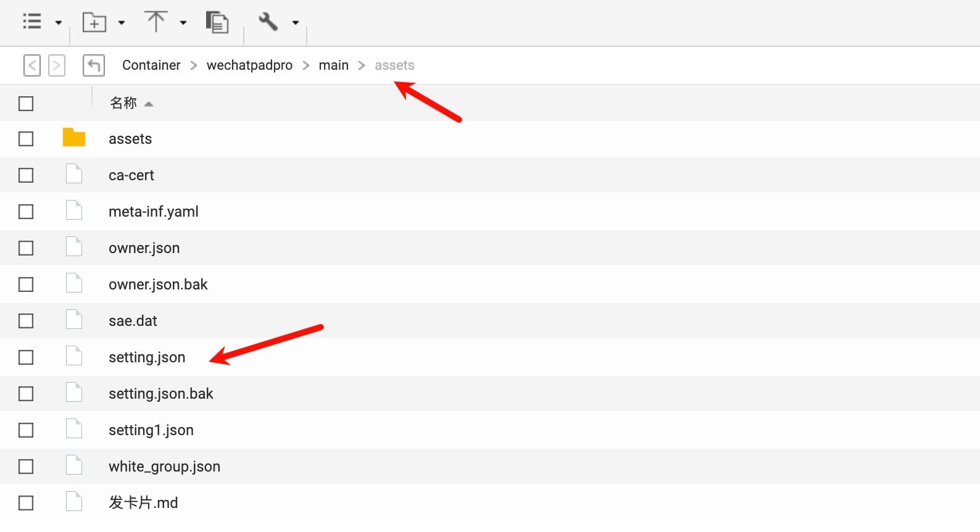Sort by the 名称 column header

[x=123, y=103]
